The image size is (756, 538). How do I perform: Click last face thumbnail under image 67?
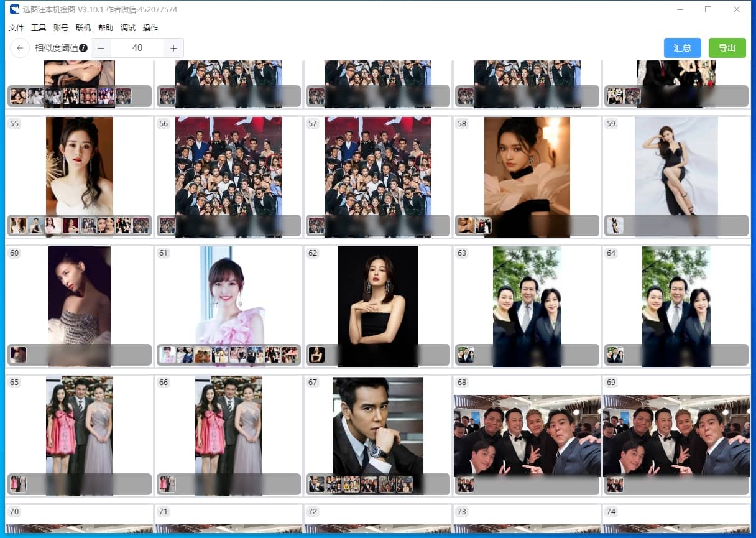[405, 484]
